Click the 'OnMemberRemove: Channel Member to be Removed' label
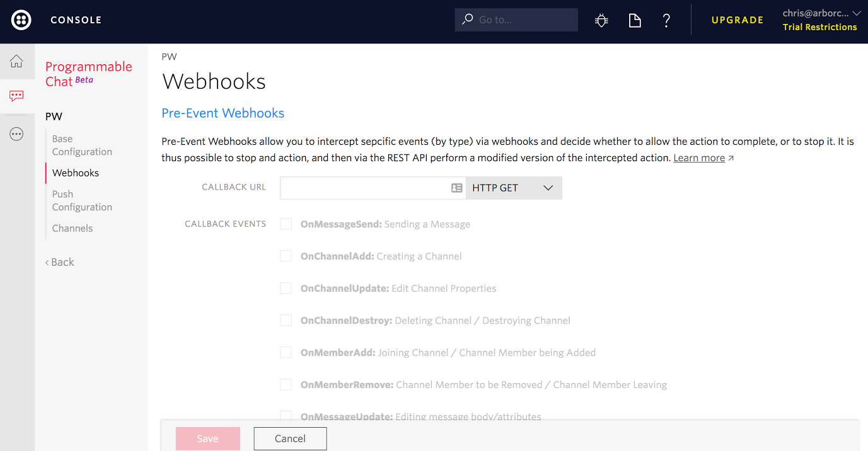Image resolution: width=868 pixels, height=451 pixels. 483,385
